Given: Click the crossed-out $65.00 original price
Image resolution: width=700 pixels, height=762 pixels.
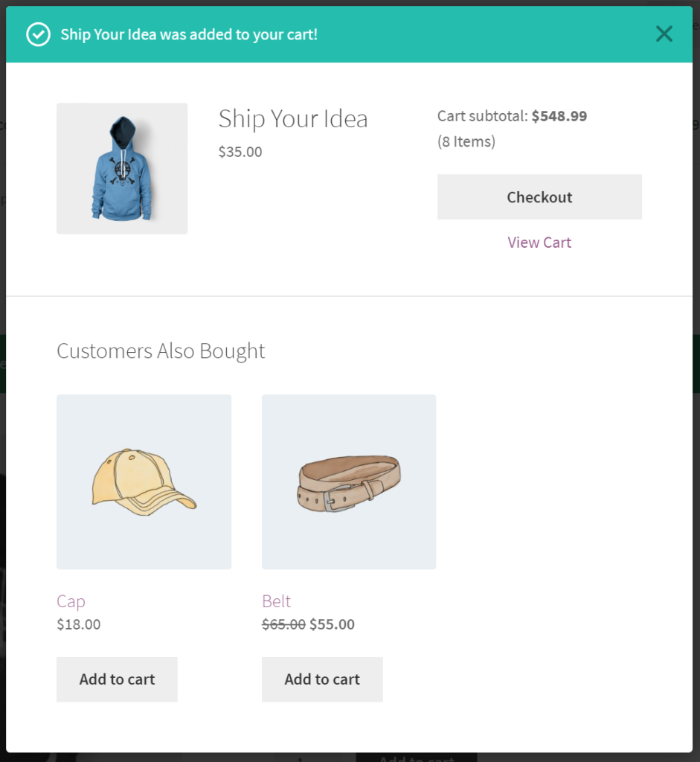Looking at the screenshot, I should click(283, 624).
